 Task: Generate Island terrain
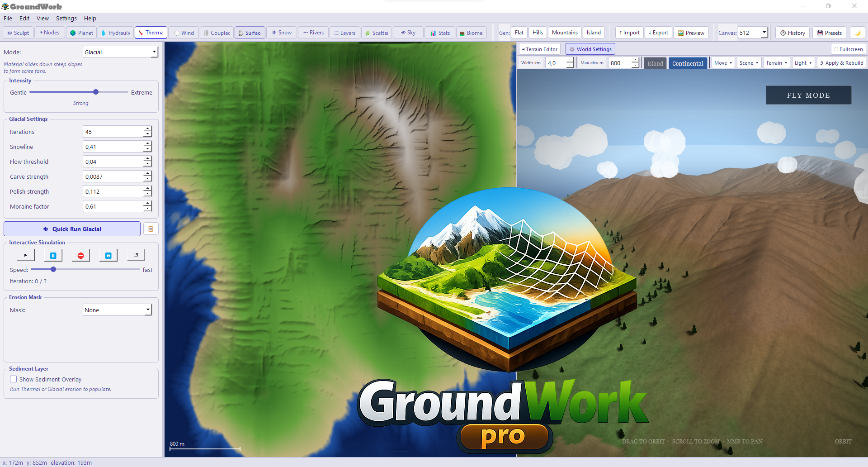(x=594, y=33)
